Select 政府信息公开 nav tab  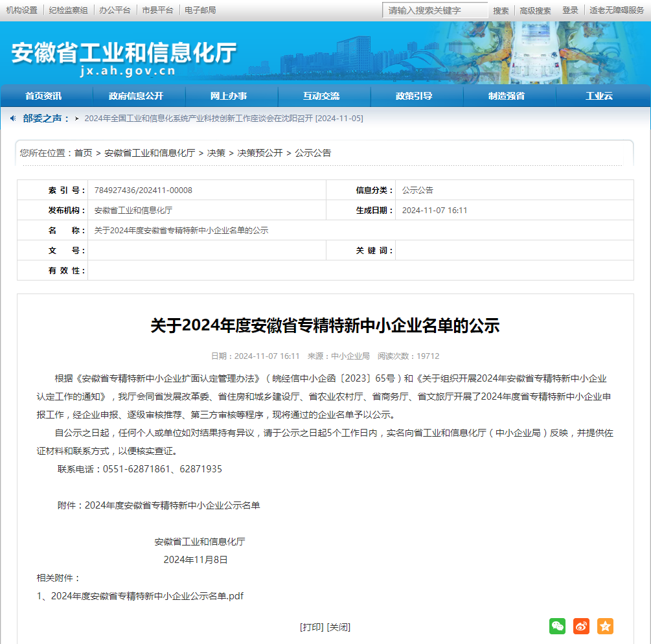click(x=136, y=96)
